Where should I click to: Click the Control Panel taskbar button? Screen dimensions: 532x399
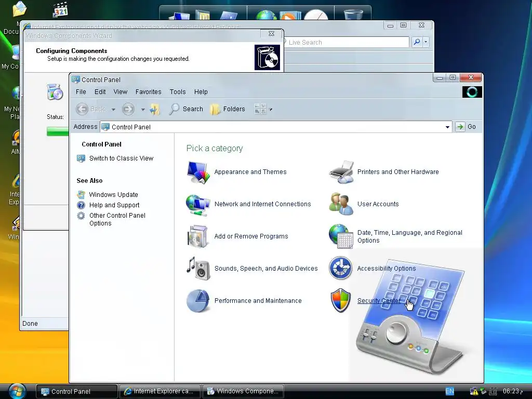(77, 391)
